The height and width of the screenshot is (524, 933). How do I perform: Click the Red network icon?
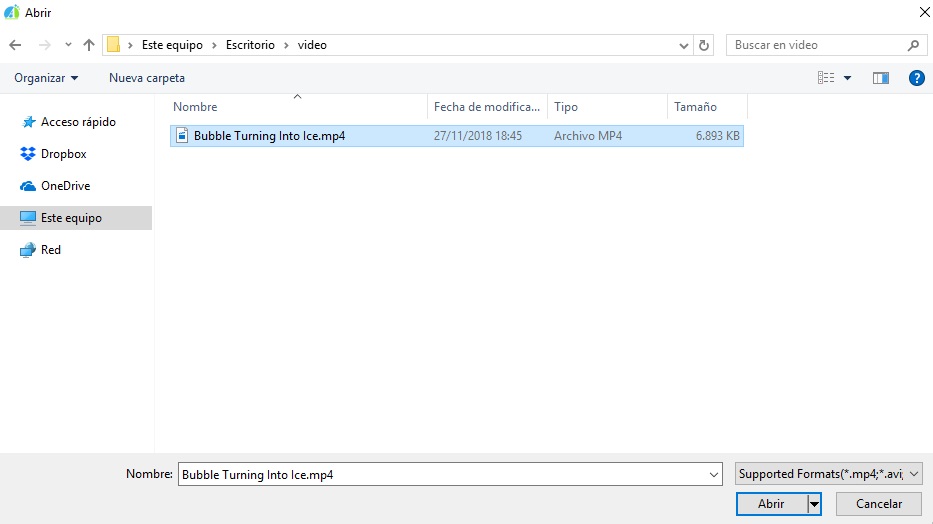(28, 250)
